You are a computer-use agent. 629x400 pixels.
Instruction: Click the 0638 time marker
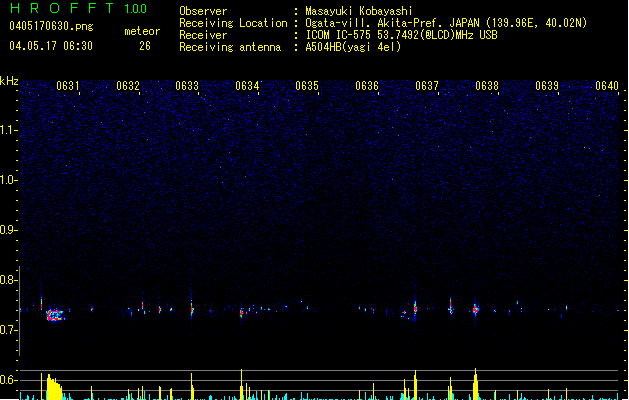(487, 86)
